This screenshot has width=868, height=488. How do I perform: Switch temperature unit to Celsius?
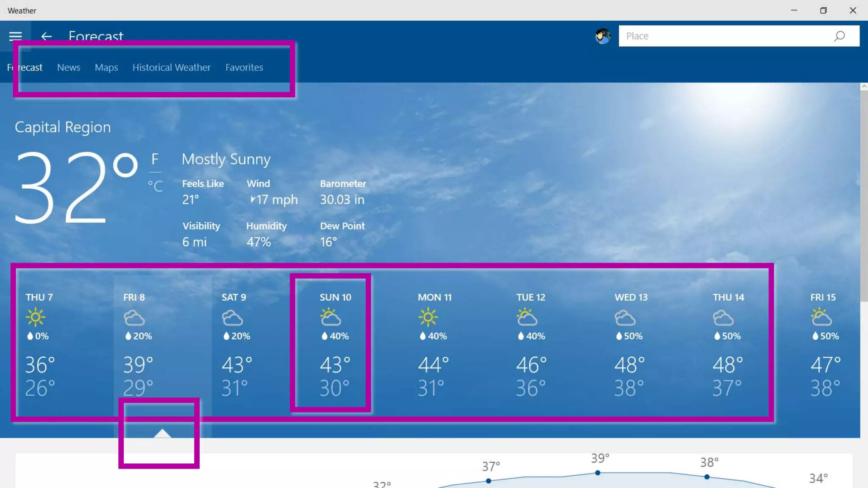155,186
